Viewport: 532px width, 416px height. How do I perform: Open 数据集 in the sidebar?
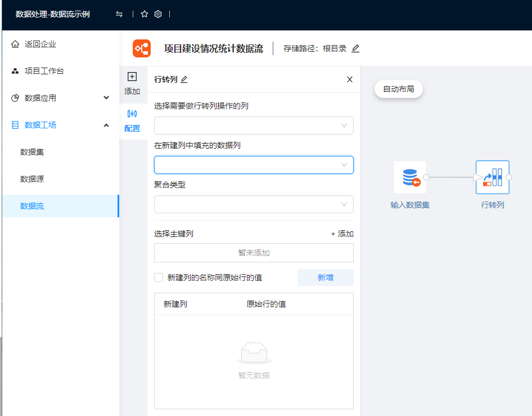32,152
